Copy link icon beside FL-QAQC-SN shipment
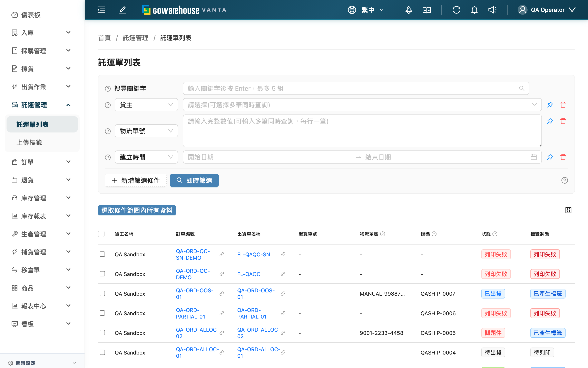Viewport: 588px width, 368px height. pyautogui.click(x=283, y=254)
